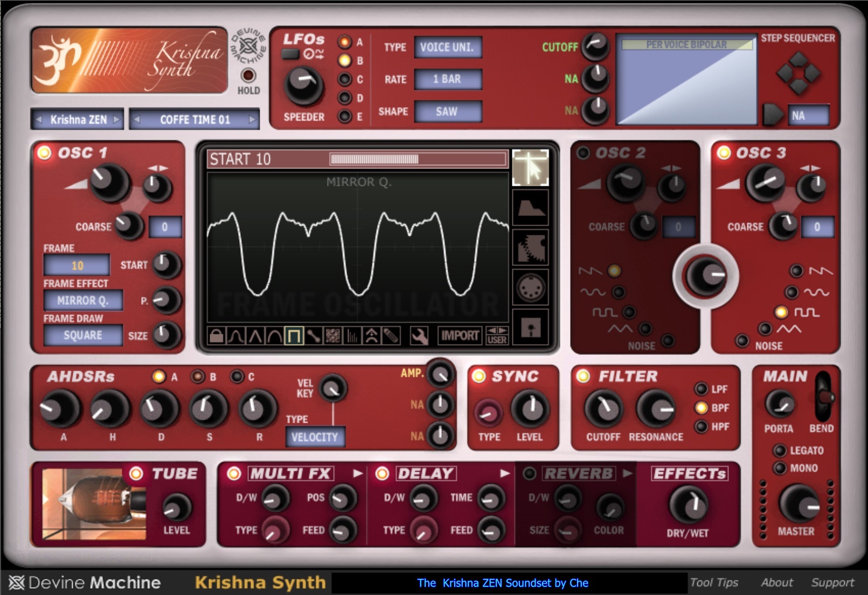Select the square draw shape tool

pos(294,336)
